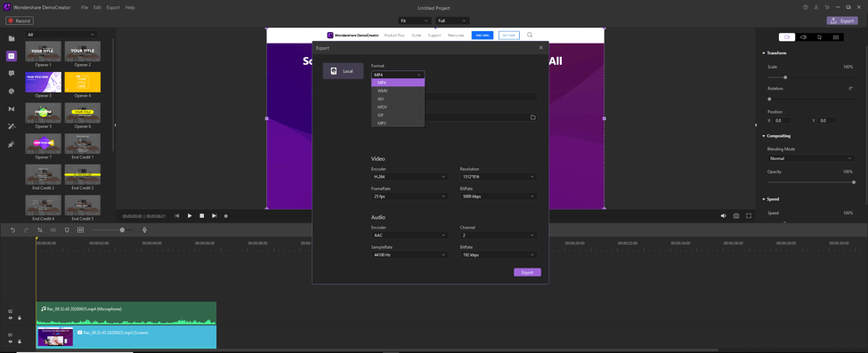Choose MOV from the format list

pyautogui.click(x=398, y=107)
